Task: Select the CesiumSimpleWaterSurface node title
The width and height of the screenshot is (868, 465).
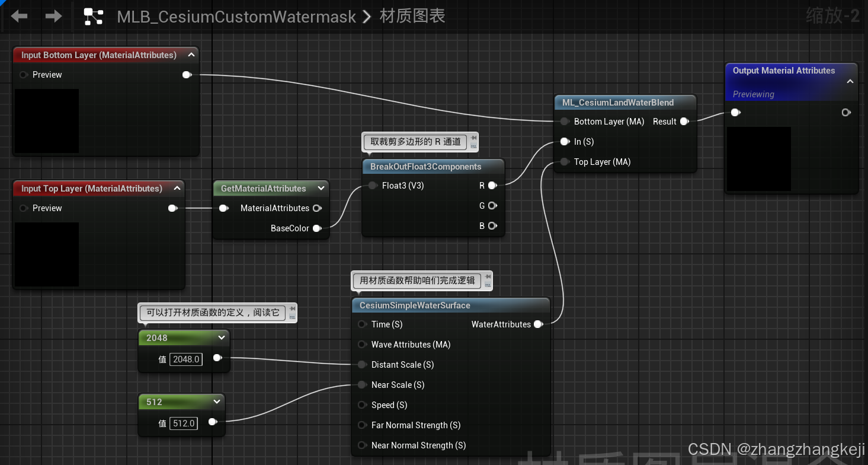Action: pyautogui.click(x=415, y=305)
